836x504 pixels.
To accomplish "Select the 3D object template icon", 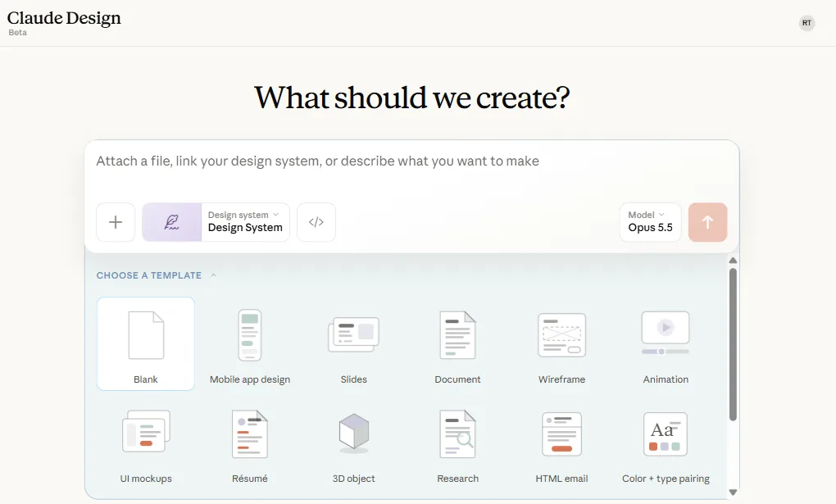I will tap(353, 433).
